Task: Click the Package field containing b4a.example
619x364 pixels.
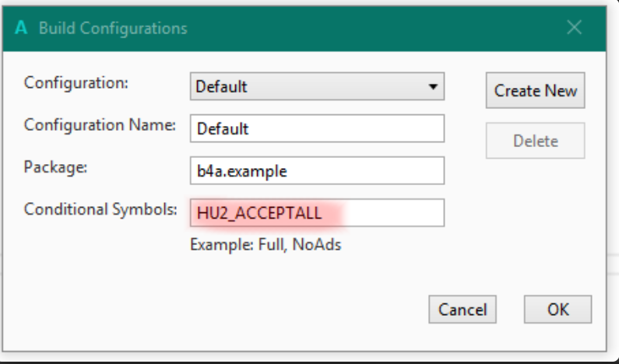Action: click(317, 170)
